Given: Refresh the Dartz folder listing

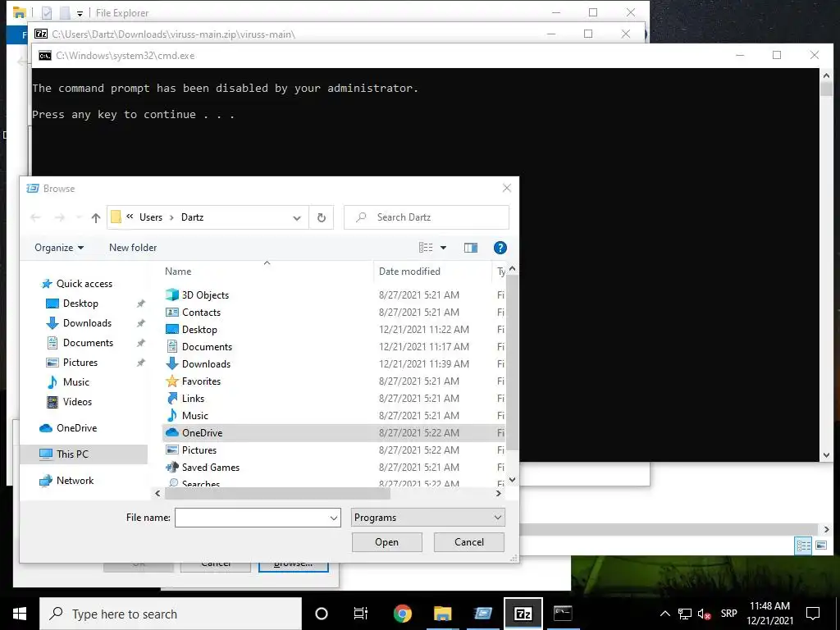Looking at the screenshot, I should pos(322,217).
